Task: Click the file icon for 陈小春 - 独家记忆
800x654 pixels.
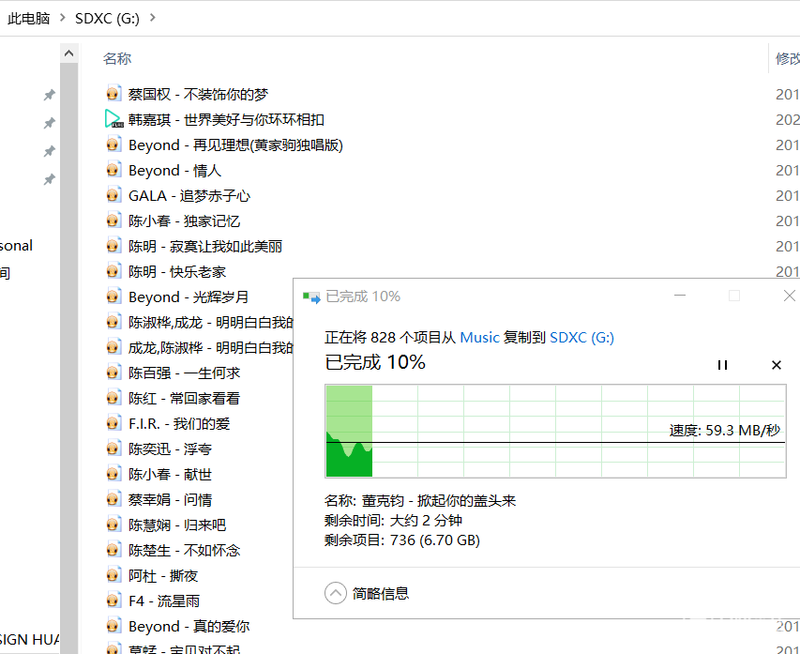Action: pyautogui.click(x=114, y=220)
